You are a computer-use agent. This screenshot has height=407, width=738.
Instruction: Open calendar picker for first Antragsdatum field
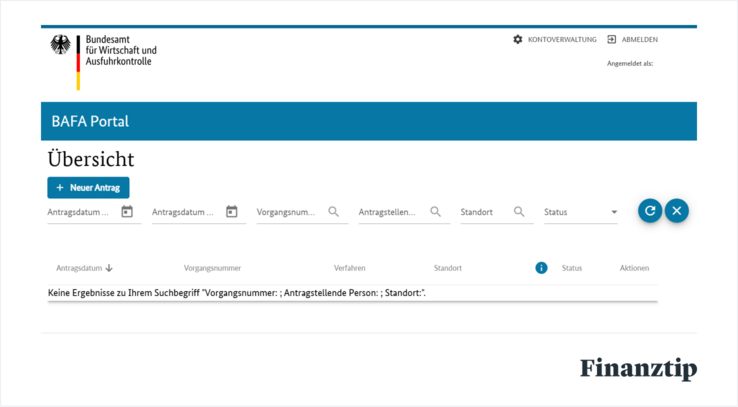point(127,212)
